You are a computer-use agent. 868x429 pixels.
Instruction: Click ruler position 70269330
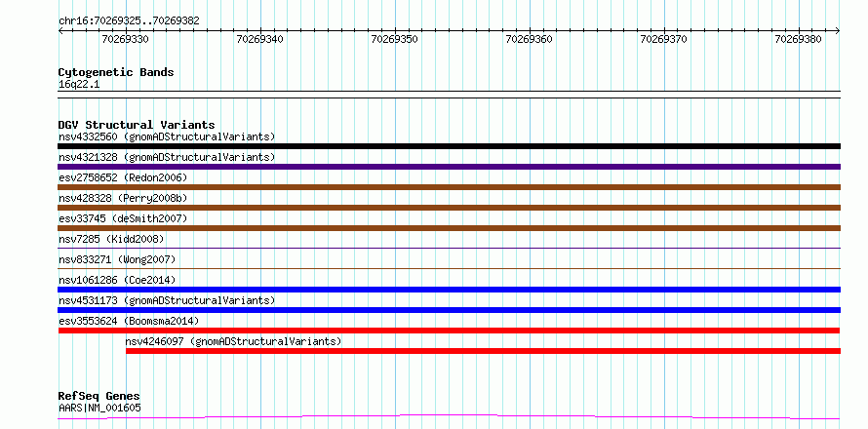click(x=126, y=39)
